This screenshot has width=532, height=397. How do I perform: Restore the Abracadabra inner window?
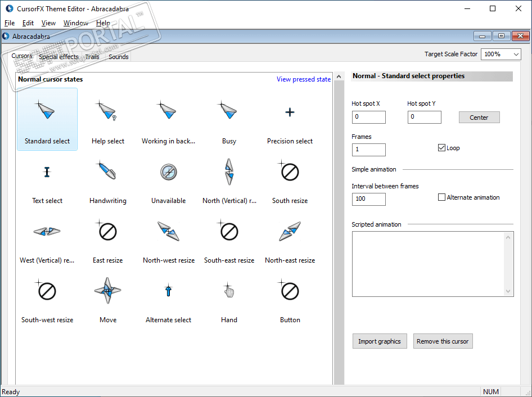pyautogui.click(x=501, y=35)
